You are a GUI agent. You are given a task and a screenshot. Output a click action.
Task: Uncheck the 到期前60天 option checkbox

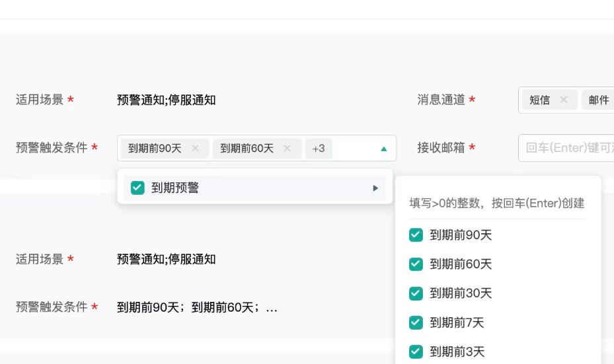pyautogui.click(x=416, y=264)
